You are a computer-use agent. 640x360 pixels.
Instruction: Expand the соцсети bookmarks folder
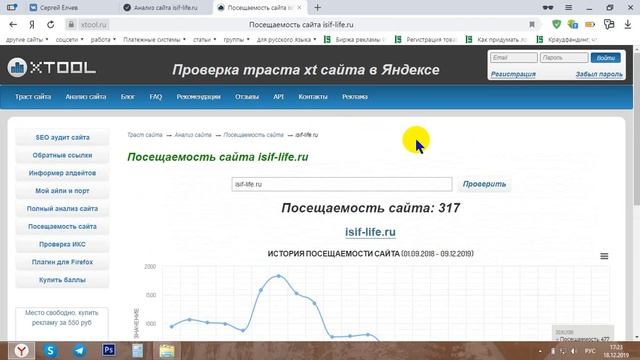coord(69,40)
